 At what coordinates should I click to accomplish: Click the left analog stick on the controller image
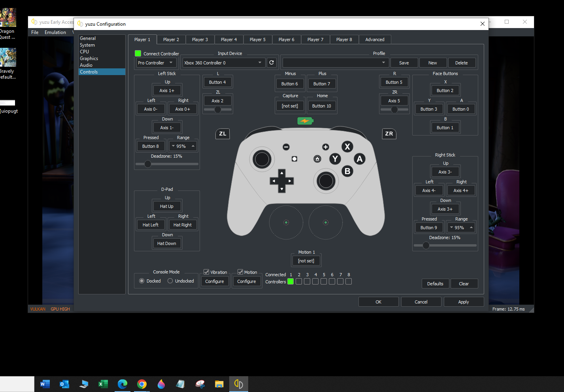click(262, 159)
